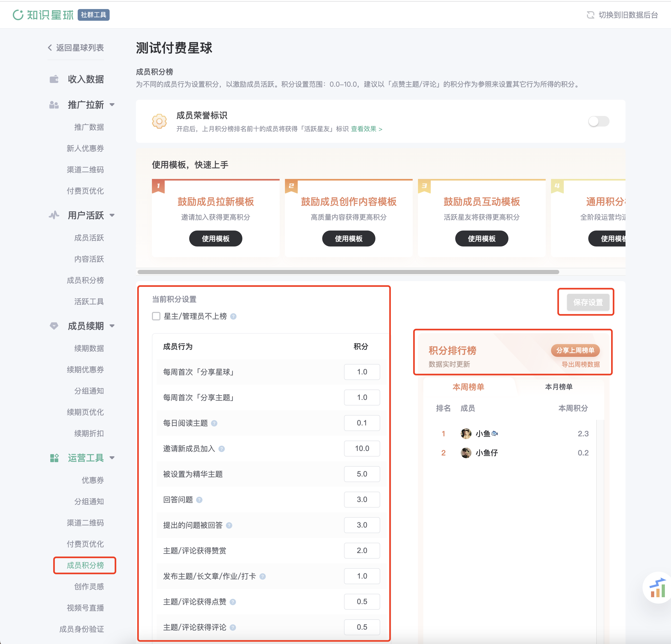
Task: Use the 鼓励成员拉新模板 template
Action: click(x=215, y=239)
